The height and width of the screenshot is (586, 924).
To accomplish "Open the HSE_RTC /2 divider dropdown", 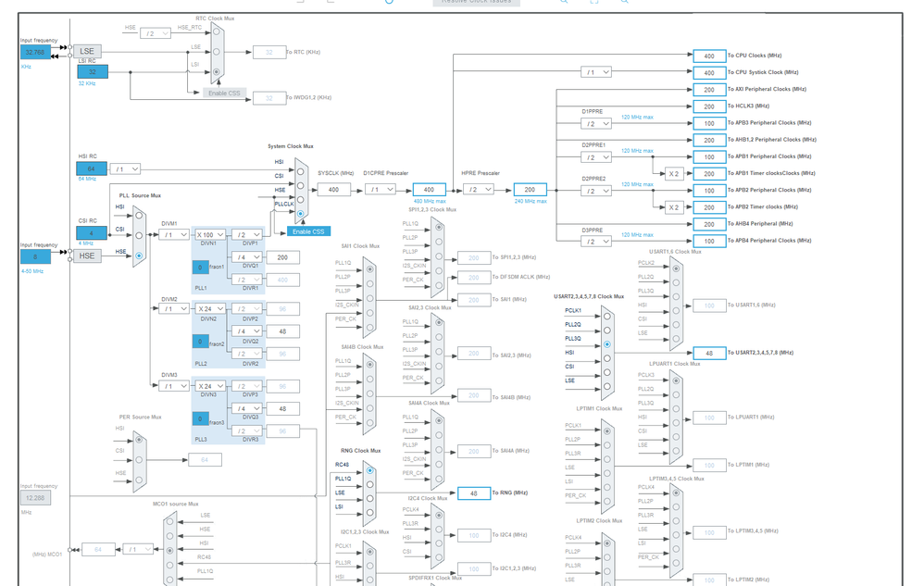I will [155, 33].
